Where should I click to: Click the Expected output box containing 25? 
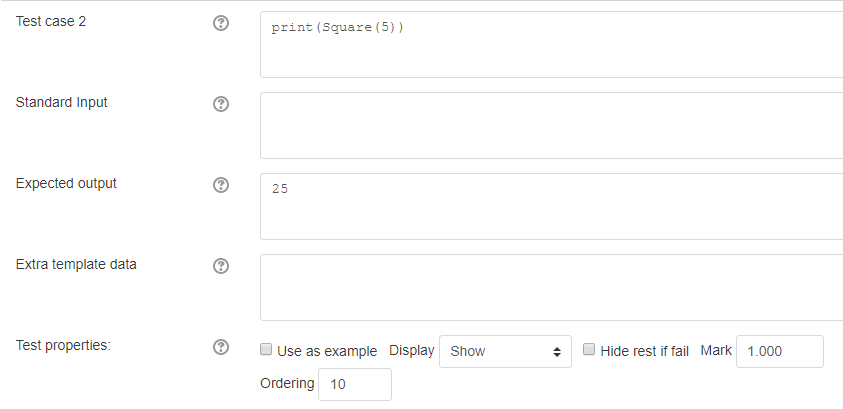tap(552, 207)
